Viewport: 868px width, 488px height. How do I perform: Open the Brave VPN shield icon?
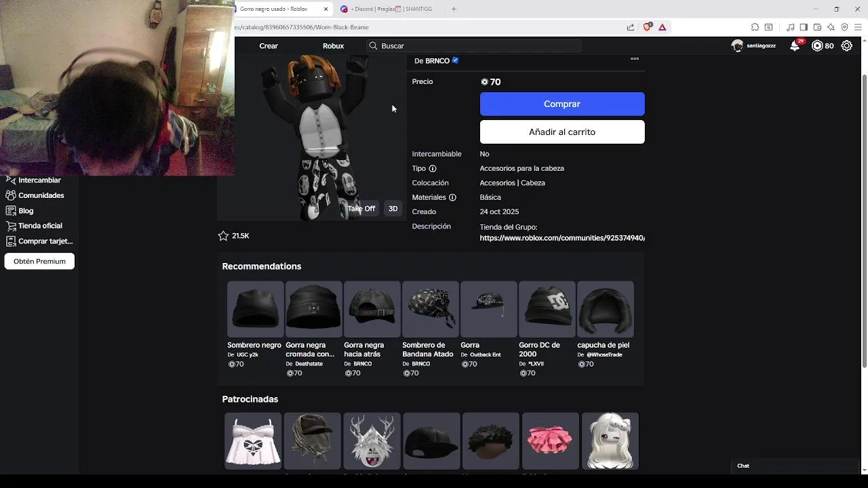coord(844,27)
